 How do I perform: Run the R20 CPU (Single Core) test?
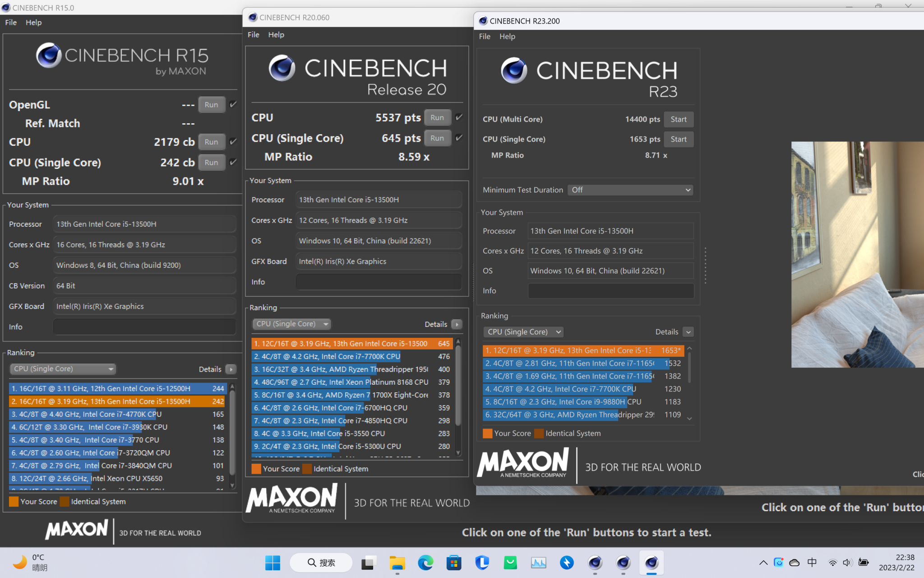[437, 138]
